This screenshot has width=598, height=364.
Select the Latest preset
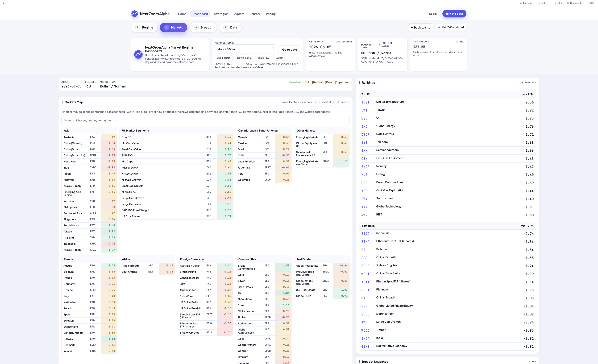279,58
